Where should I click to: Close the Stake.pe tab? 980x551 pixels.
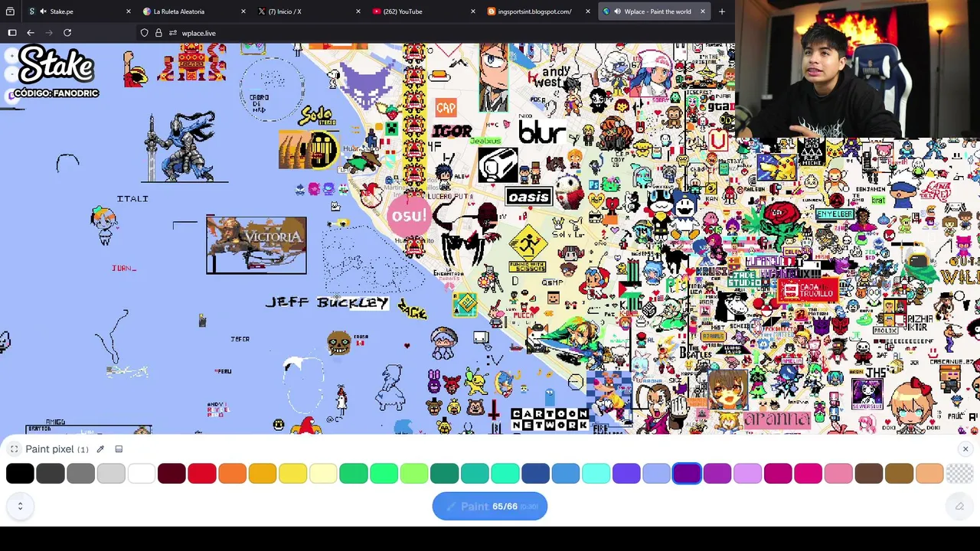pos(128,11)
